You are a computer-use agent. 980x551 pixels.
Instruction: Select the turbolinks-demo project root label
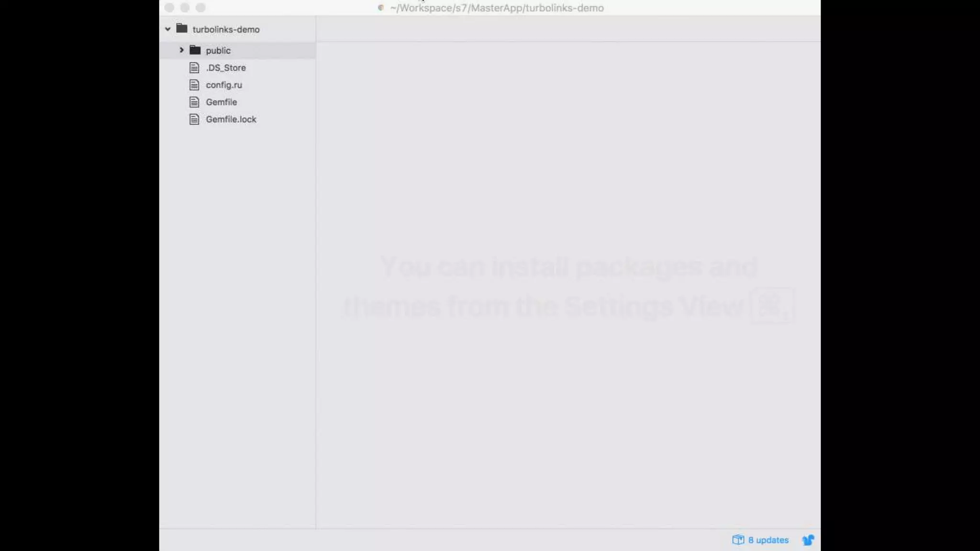point(226,30)
